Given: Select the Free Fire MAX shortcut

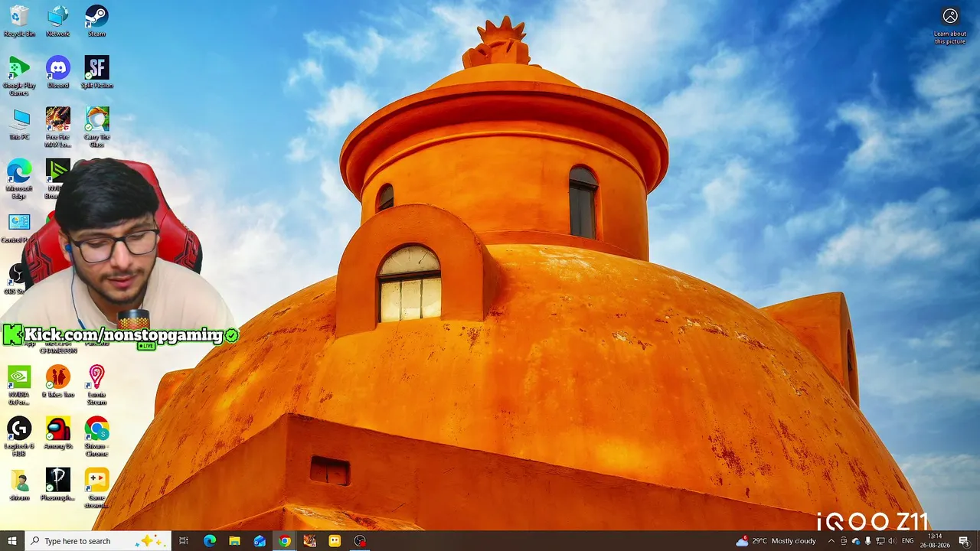Looking at the screenshot, I should pyautogui.click(x=57, y=127).
